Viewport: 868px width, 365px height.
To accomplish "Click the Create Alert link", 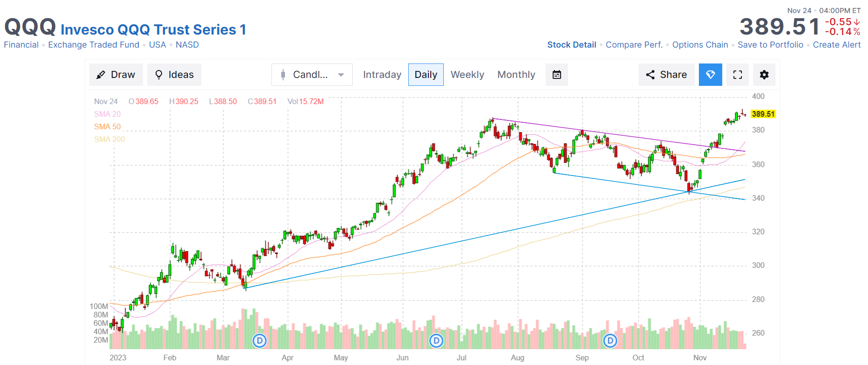I will 837,45.
